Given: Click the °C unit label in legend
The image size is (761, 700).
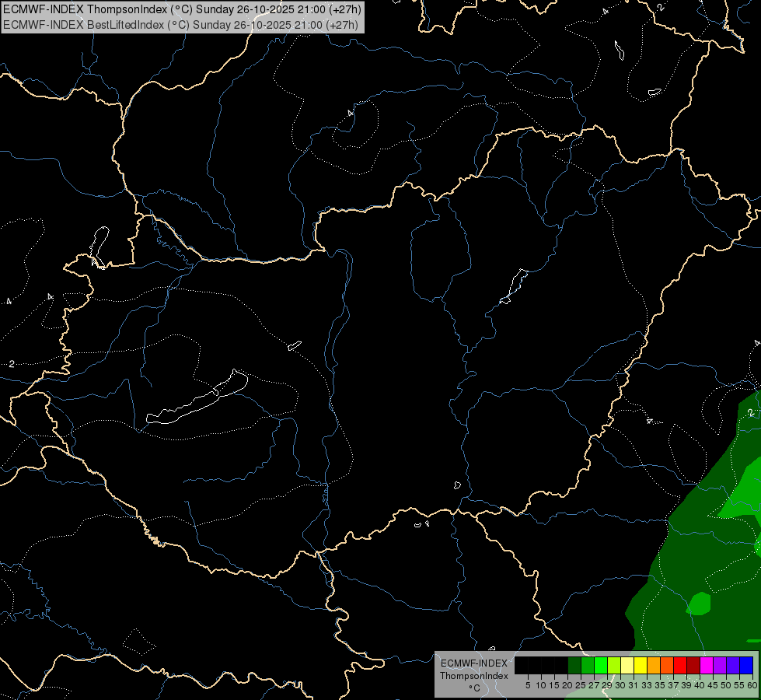Looking at the screenshot, I should tap(475, 688).
